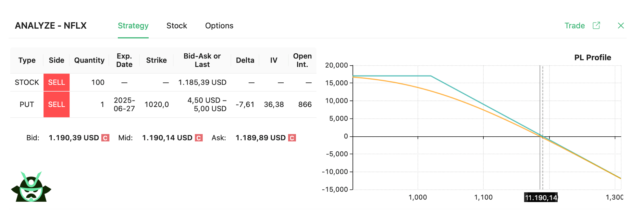644x216 pixels.
Task: Toggle the SELL side for the PUT row
Action: [57, 104]
